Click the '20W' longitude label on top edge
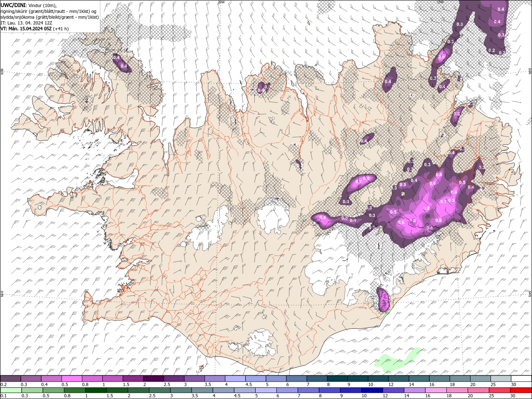532x399 pixels. coord(221,2)
